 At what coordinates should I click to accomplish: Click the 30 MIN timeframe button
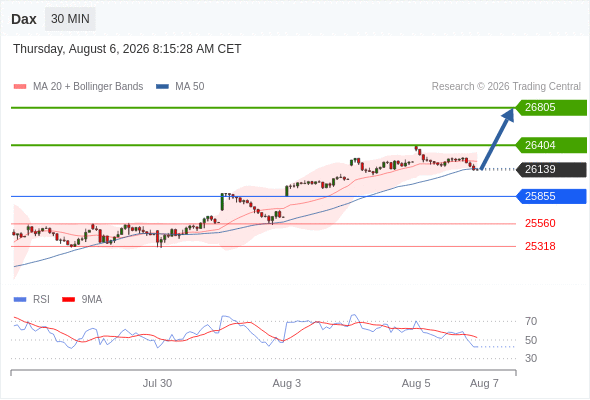tap(70, 19)
